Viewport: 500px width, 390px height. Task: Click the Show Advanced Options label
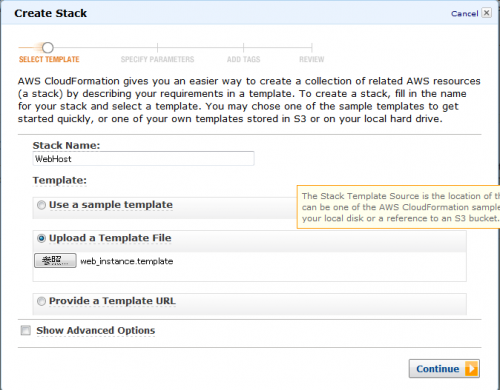point(96,330)
